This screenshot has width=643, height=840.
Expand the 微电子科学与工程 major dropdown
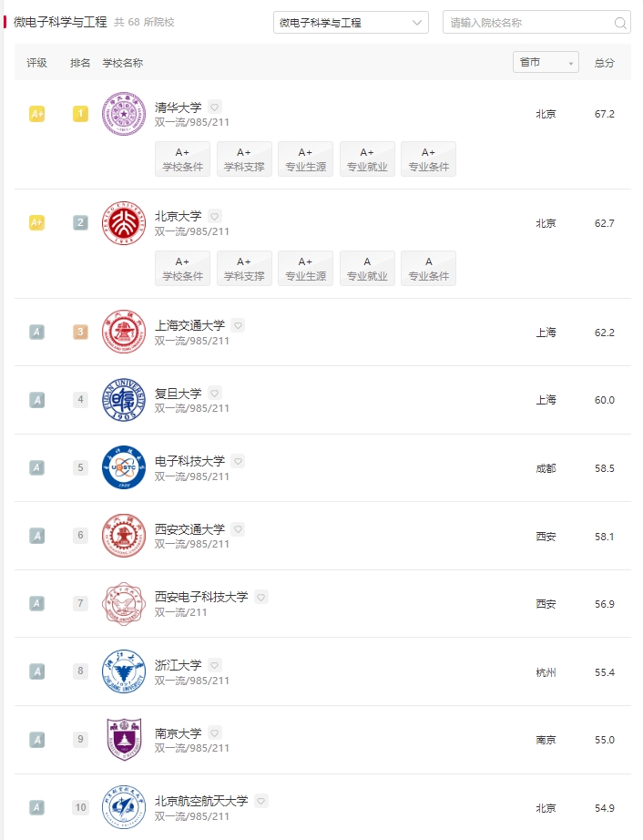click(351, 23)
